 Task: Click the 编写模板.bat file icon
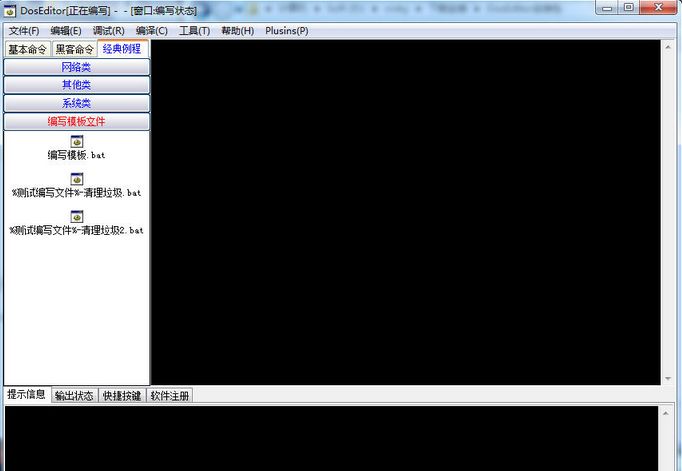coord(76,141)
